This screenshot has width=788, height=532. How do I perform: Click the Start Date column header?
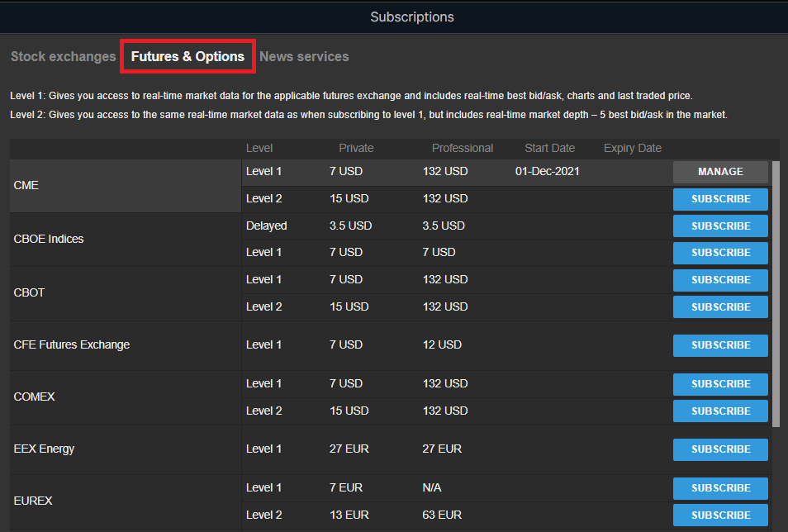pos(549,149)
